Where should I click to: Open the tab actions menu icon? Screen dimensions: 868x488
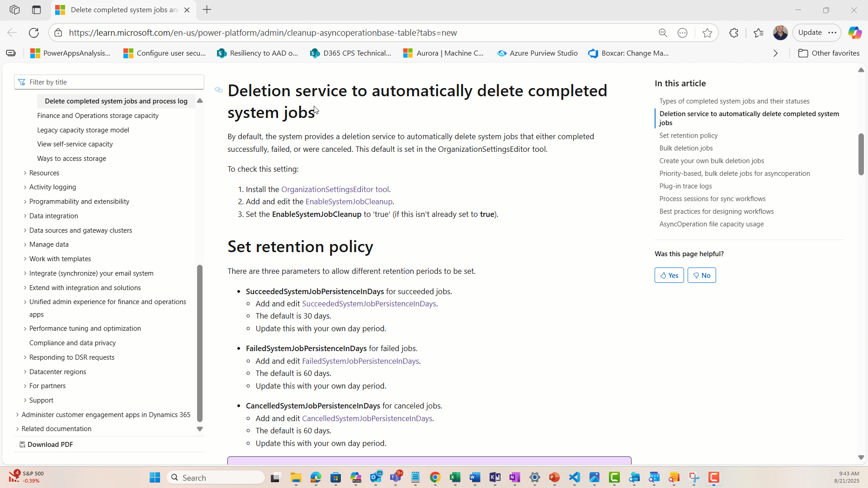[x=37, y=9]
